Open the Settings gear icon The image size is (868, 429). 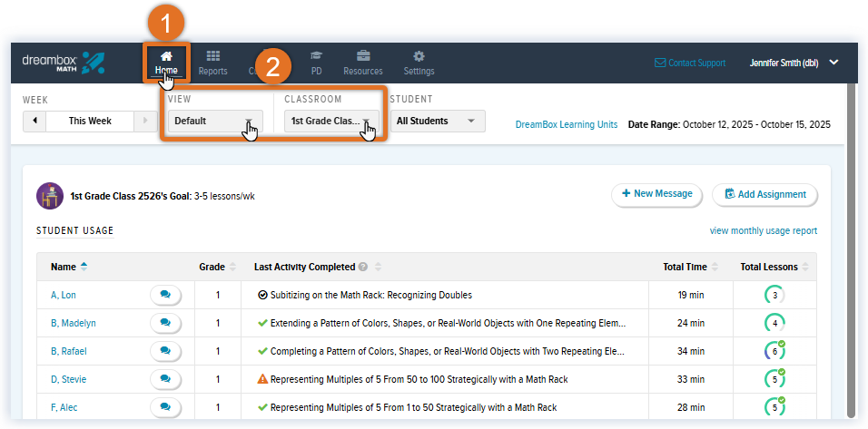click(x=419, y=62)
